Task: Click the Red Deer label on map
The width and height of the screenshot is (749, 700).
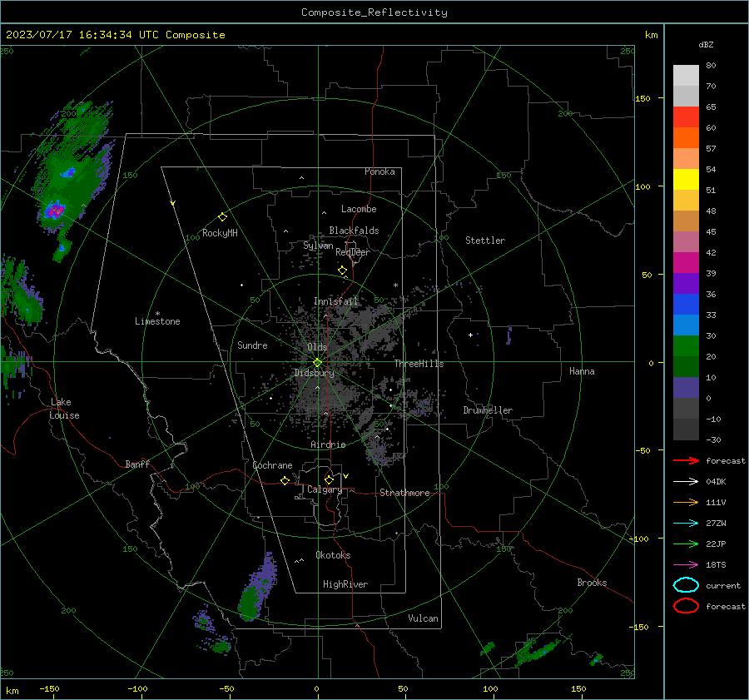Action: click(353, 252)
